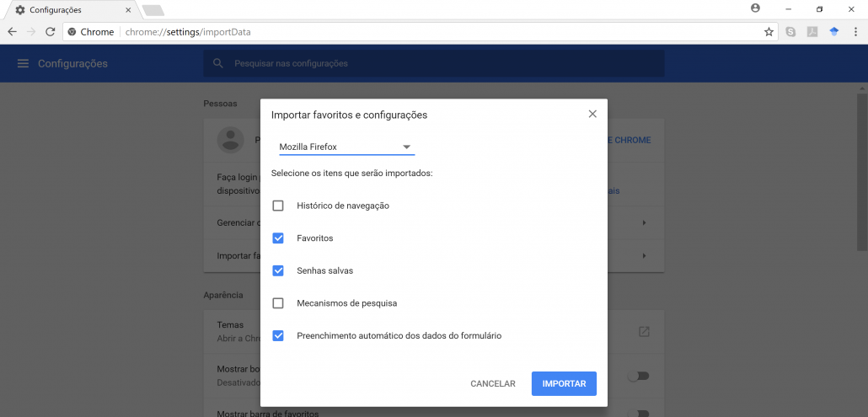Uncheck Preenchimento automático dos dados checkbox
Screen dimensions: 868x417
tap(278, 335)
